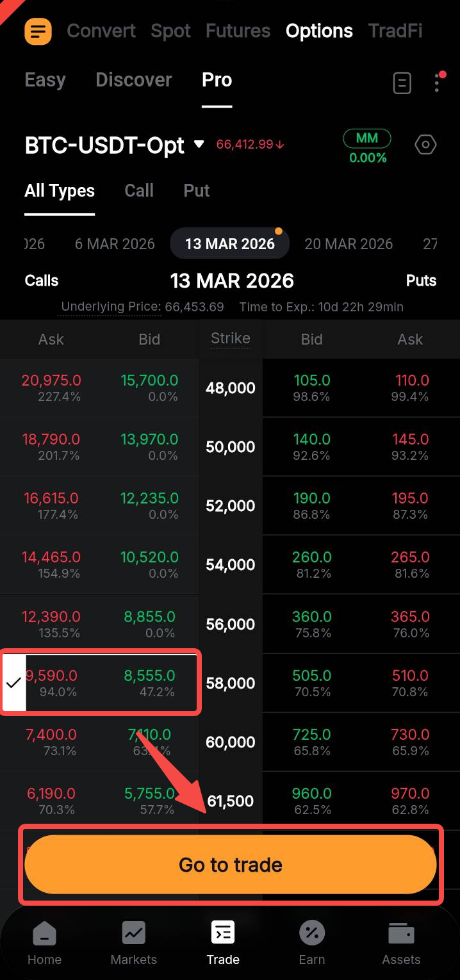460x980 pixels.
Task: Tap the MM 0.00% margin indicator
Action: coord(367,147)
